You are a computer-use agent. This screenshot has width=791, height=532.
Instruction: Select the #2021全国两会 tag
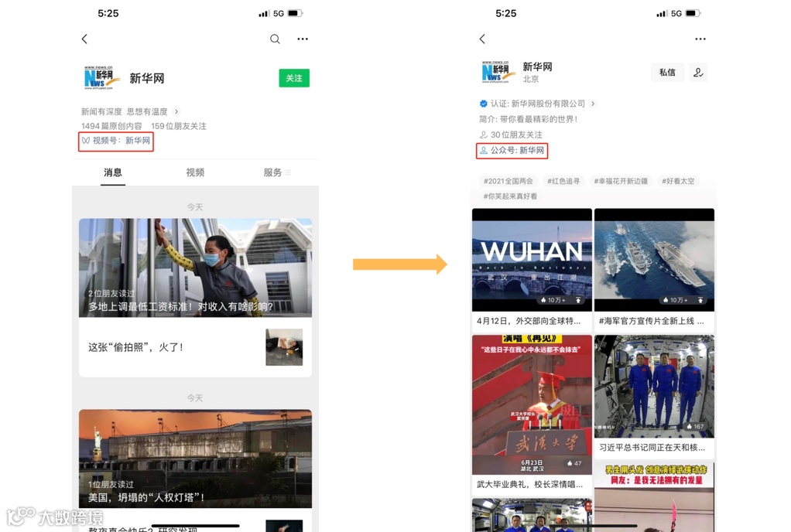click(x=508, y=181)
